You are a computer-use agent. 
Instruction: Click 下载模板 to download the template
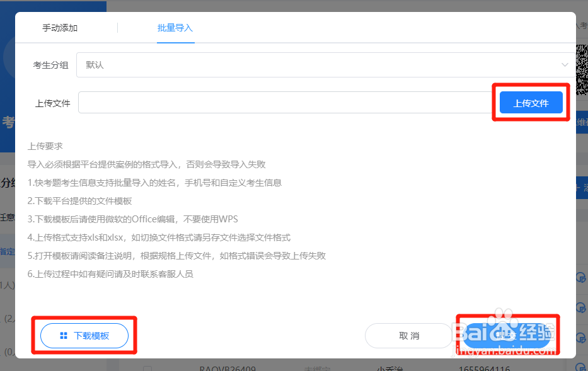(x=85, y=336)
